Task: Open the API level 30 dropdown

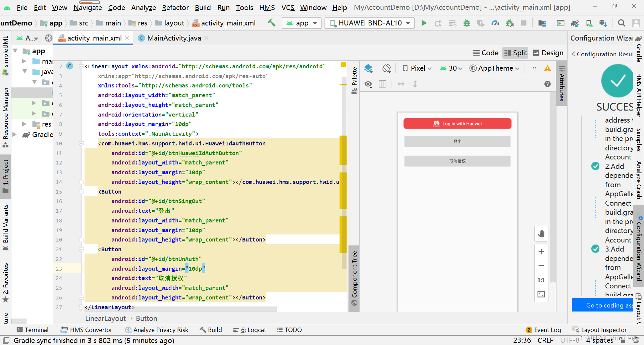Action: point(451,68)
